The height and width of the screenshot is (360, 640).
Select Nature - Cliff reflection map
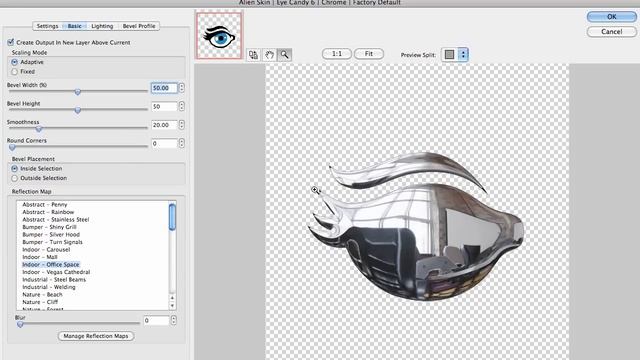(x=40, y=302)
